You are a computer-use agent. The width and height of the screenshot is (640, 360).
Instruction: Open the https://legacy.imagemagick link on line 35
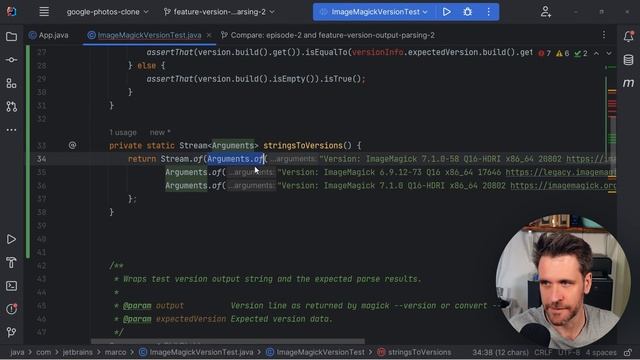(560, 173)
